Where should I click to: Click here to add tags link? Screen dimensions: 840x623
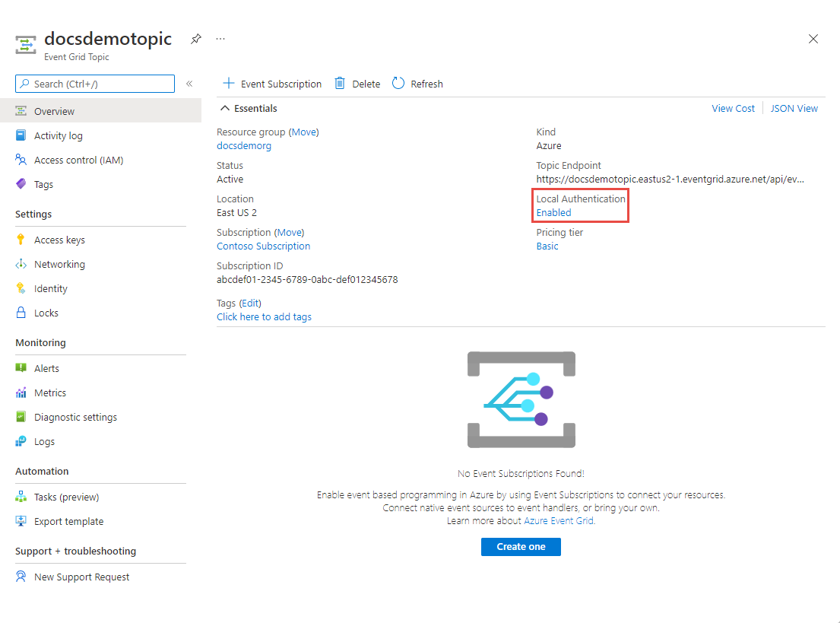point(264,317)
